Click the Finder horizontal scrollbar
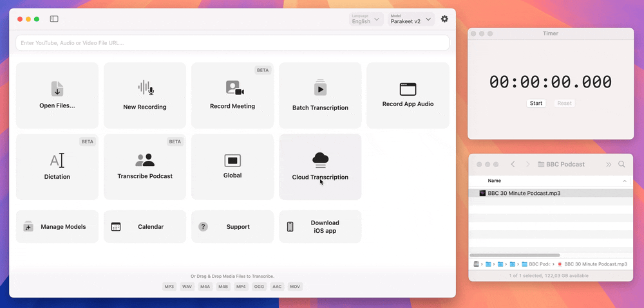Image resolution: width=644 pixels, height=308 pixels. pyautogui.click(x=514, y=255)
